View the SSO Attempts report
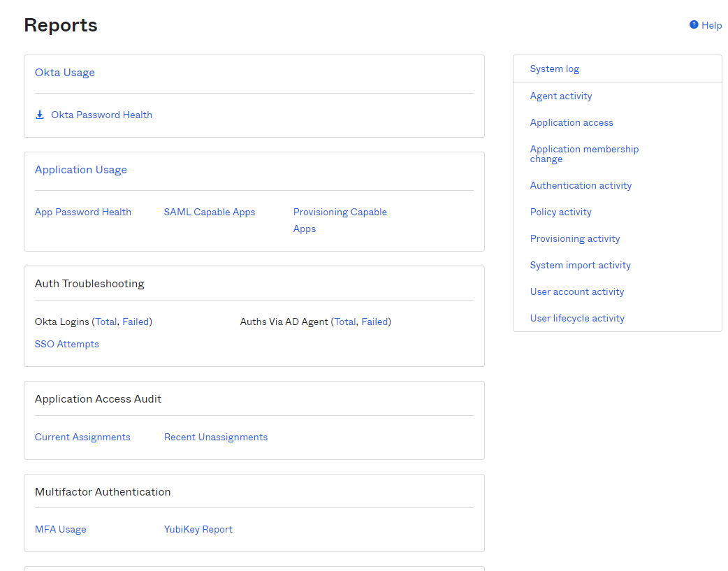 [67, 344]
